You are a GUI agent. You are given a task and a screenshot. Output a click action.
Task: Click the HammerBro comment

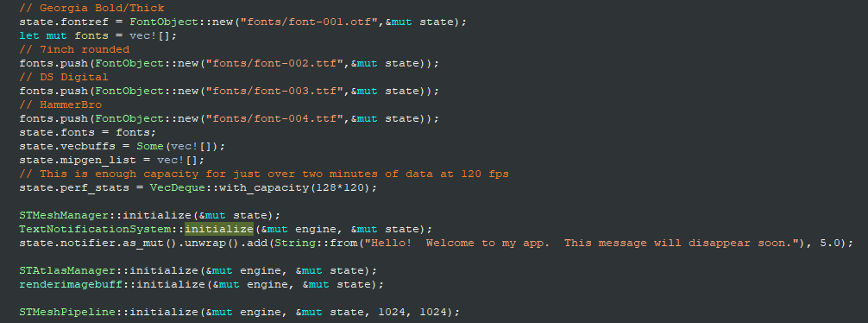coord(61,105)
